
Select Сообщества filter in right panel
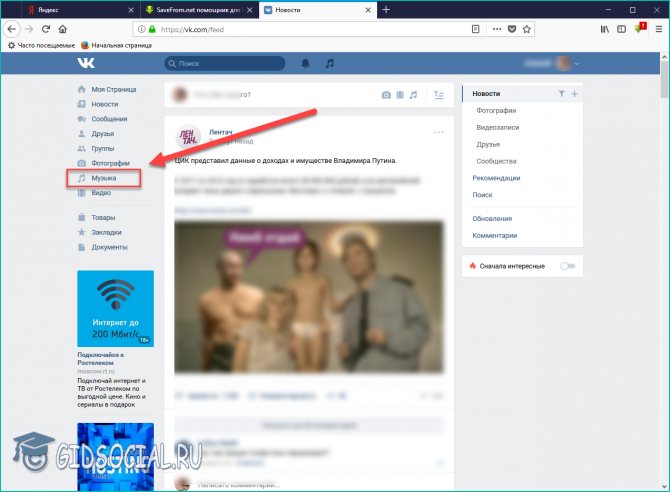(x=496, y=161)
